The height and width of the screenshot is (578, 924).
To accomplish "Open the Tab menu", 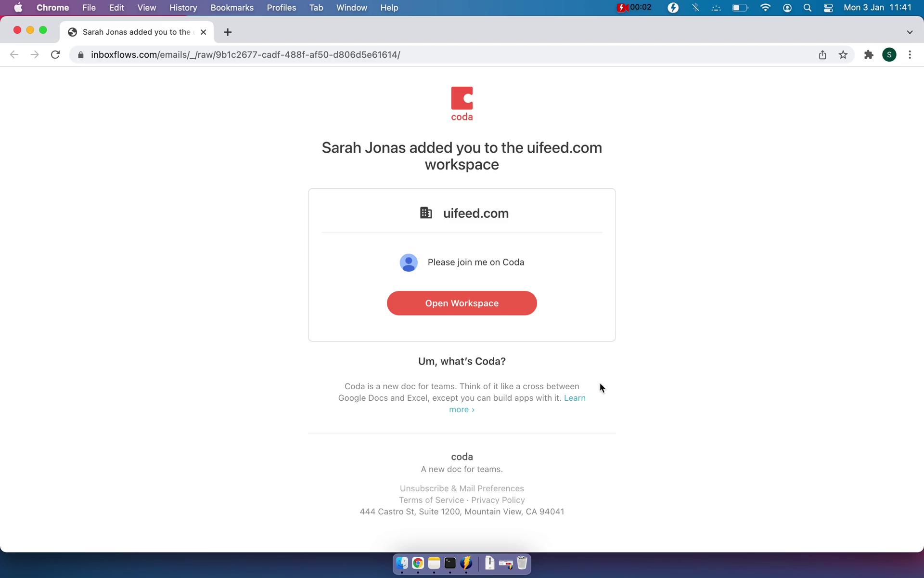I will 316,8.
